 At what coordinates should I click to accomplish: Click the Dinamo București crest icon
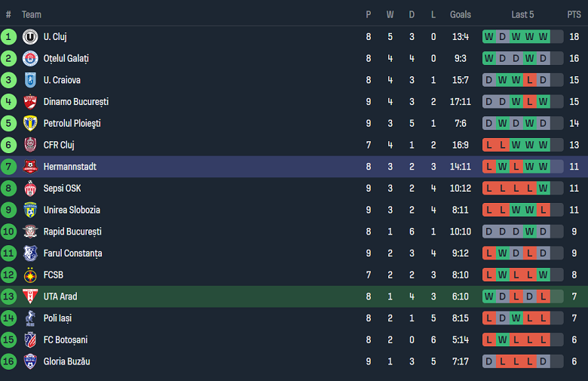point(30,102)
